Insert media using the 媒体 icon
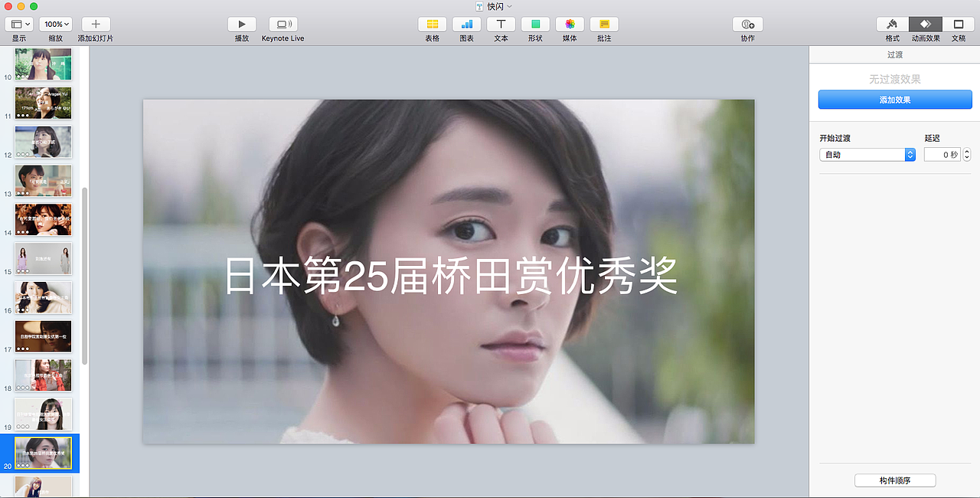The image size is (980, 498). (570, 24)
